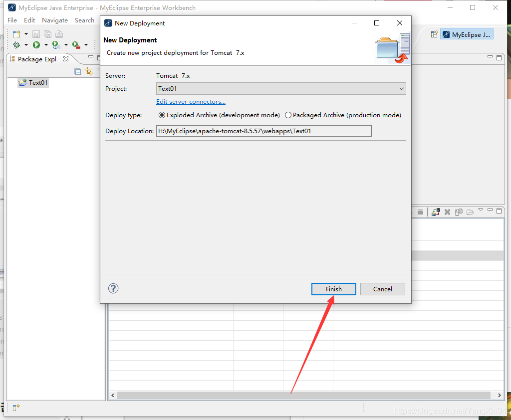
Task: Open the Edit menu
Action: [x=29, y=20]
